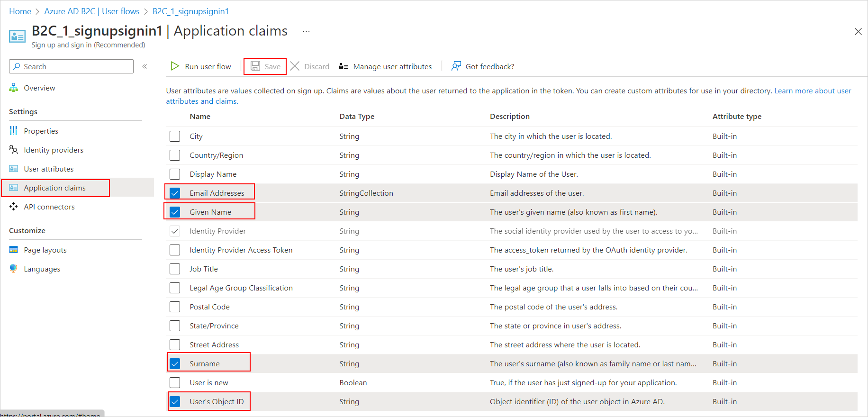Image resolution: width=868 pixels, height=417 pixels.
Task: Select the State/Province checkbox
Action: coord(175,326)
